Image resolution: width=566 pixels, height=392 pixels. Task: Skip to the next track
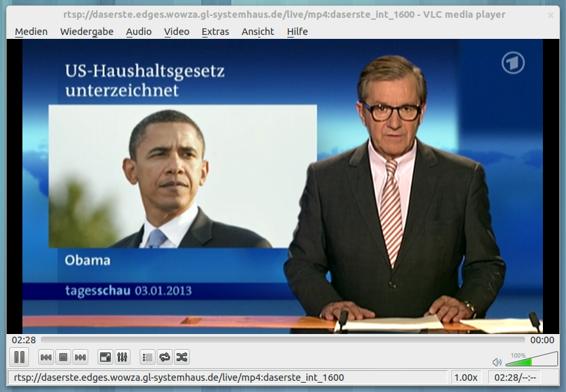click(80, 357)
